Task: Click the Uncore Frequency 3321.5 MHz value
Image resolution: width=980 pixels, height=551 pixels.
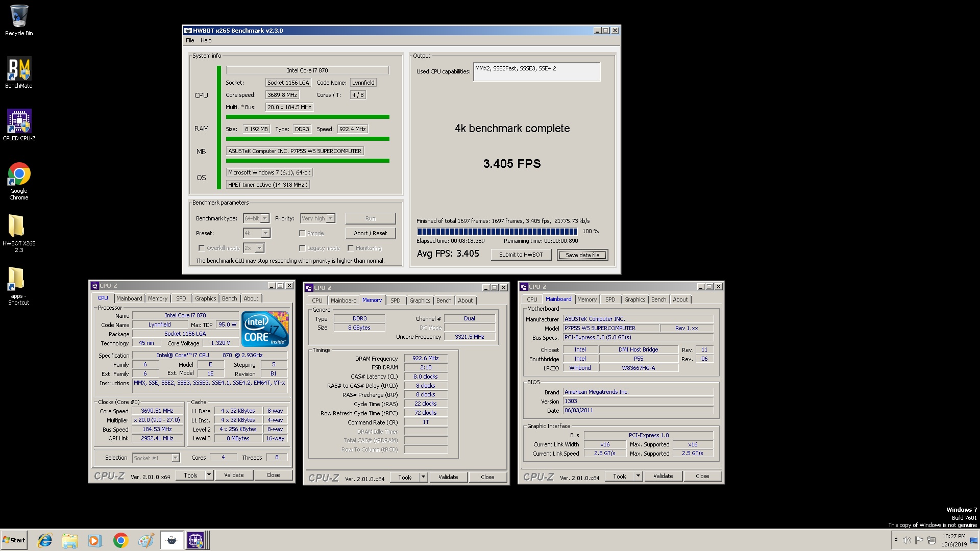Action: (x=470, y=337)
